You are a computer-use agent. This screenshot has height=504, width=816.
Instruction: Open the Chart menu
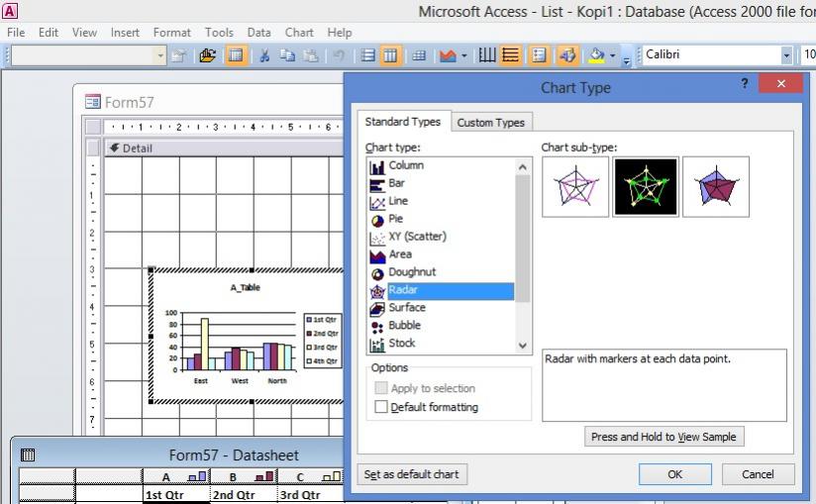tap(299, 33)
